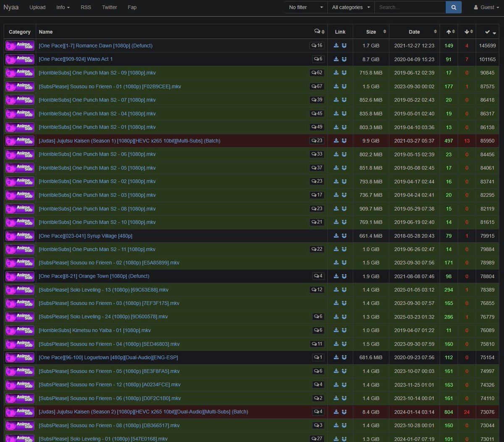Image resolution: width=504 pixels, height=442 pixels.
Task: Open Sousou no Frieren - 05 torrent page
Action: (109, 371)
